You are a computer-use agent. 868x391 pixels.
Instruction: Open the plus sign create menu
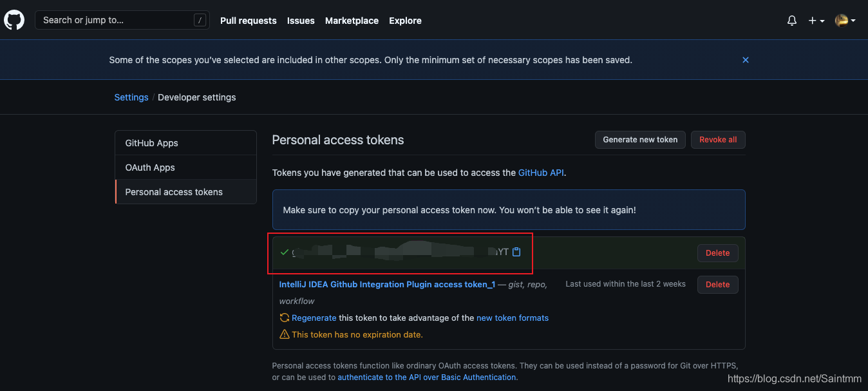click(811, 20)
